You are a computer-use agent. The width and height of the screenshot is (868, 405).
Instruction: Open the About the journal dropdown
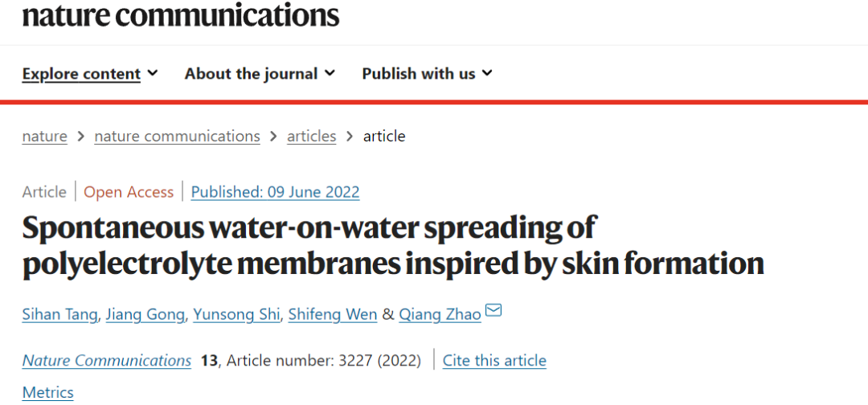(x=260, y=74)
